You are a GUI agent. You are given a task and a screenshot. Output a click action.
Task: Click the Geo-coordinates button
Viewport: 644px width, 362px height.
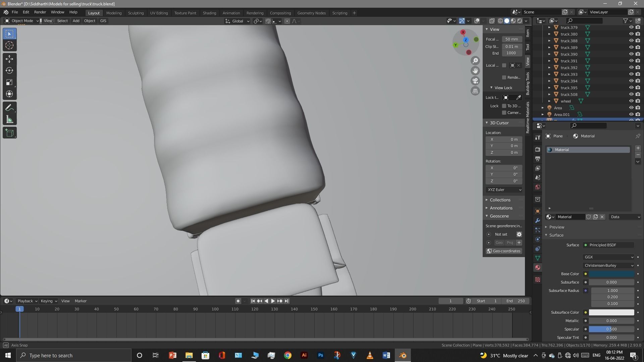(x=503, y=251)
